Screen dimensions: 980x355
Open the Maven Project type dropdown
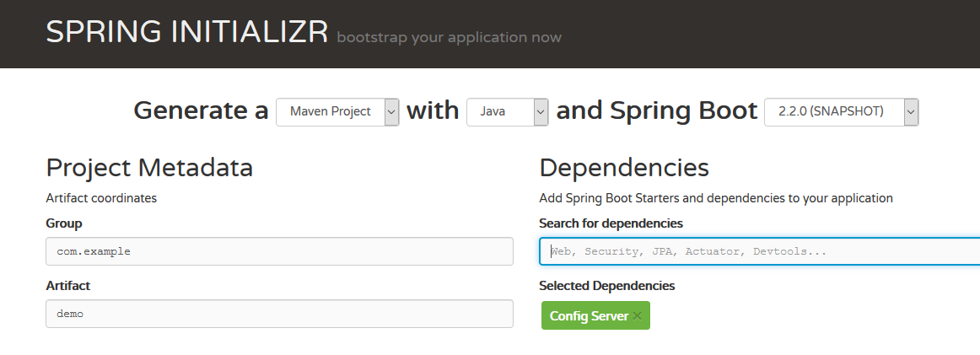click(x=337, y=112)
